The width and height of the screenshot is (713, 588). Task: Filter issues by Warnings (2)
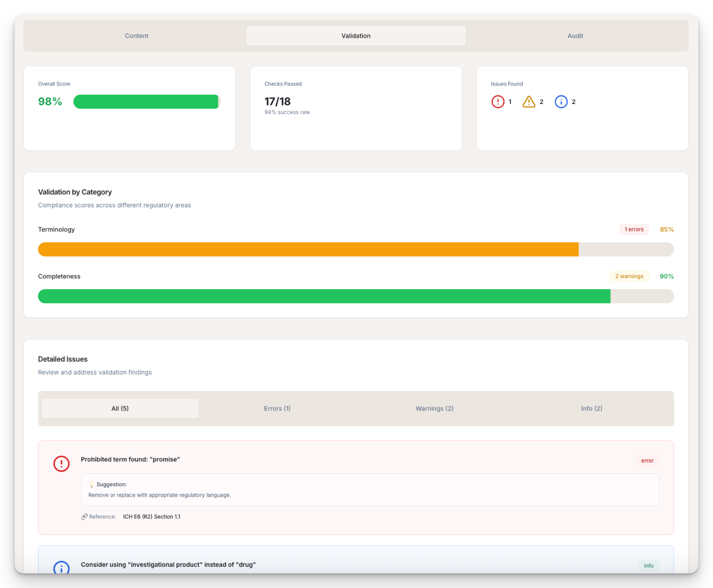[x=434, y=408]
